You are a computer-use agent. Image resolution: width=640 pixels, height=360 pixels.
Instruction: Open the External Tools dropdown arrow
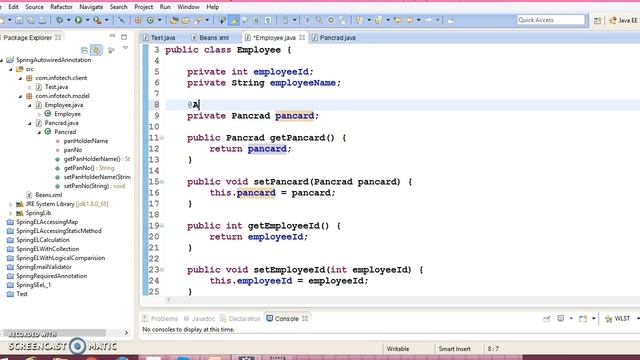tap(107, 20)
